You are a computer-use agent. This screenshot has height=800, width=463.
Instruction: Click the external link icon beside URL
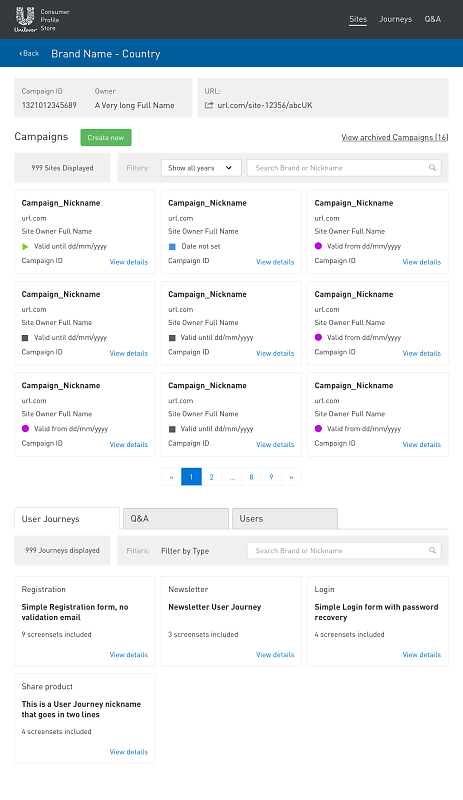(209, 105)
